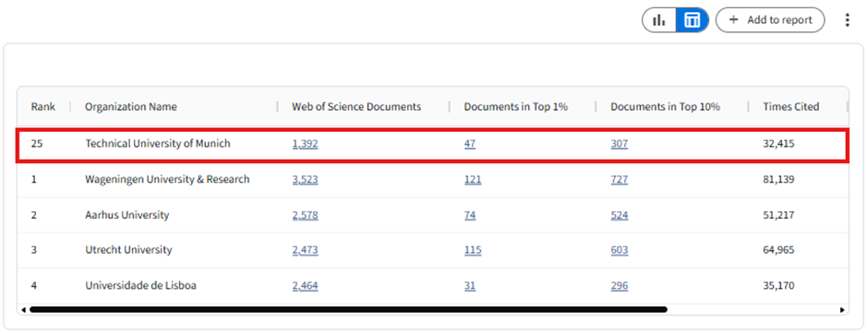
Task: Open Aarhus University's 74 top 1% link
Action: (x=470, y=215)
